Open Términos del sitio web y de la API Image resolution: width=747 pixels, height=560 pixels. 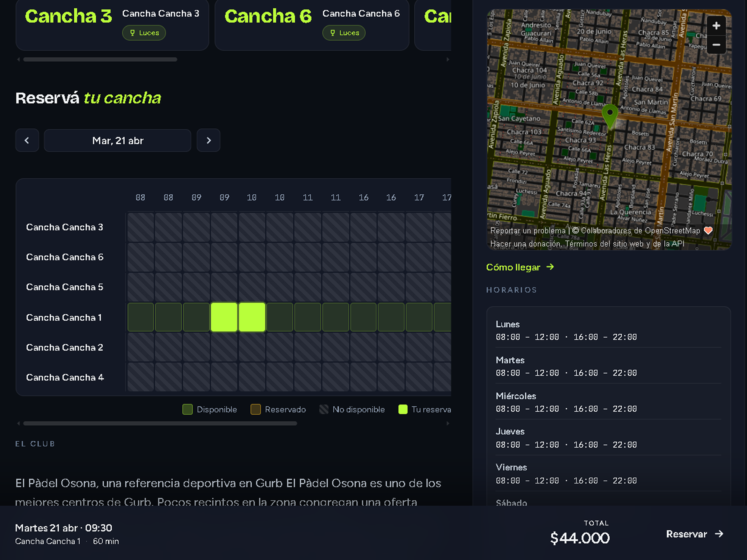[625, 244]
